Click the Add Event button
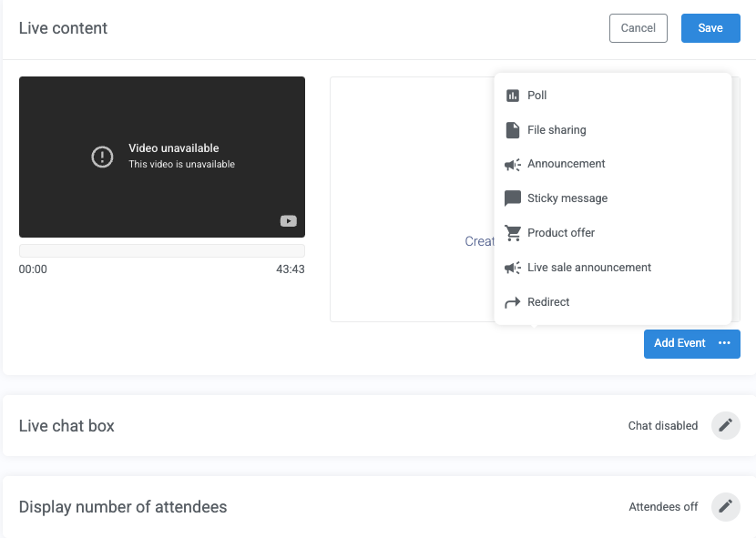Screen dimensions: 756x538 679,343
